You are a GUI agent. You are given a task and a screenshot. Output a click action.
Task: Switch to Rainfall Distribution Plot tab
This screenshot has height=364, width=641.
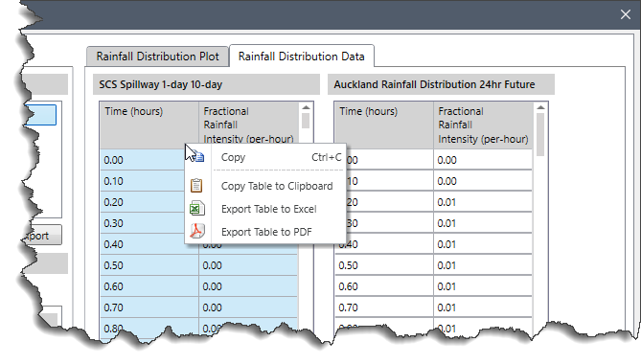(157, 57)
